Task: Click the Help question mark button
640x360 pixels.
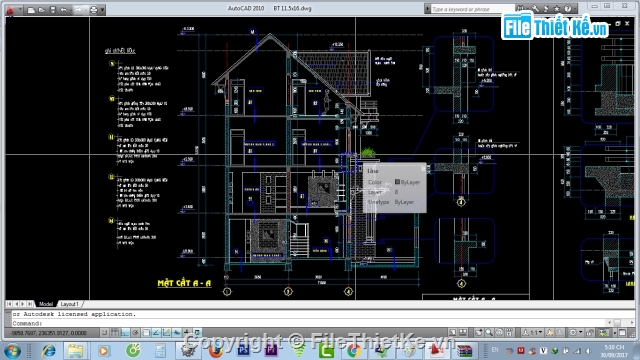Action: [x=568, y=8]
